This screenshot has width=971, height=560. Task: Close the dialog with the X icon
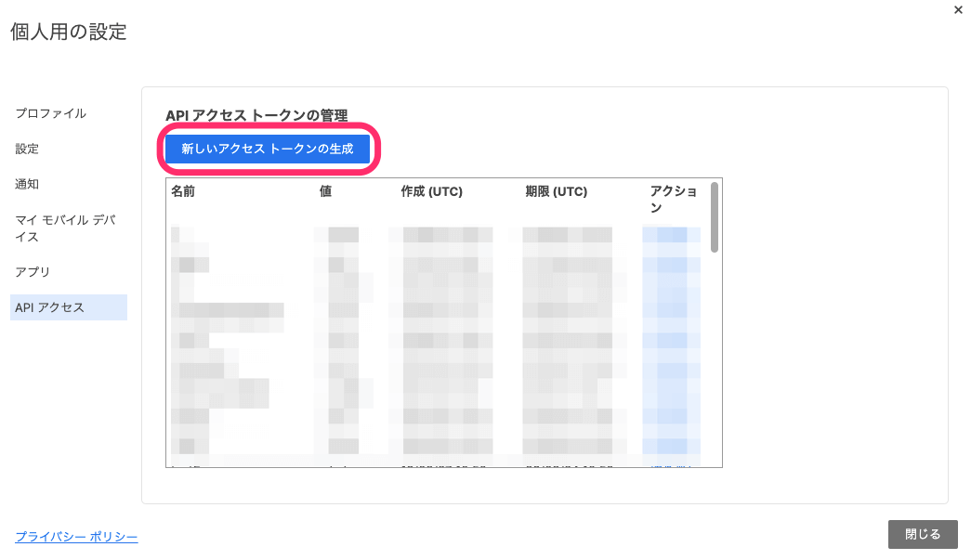(958, 10)
